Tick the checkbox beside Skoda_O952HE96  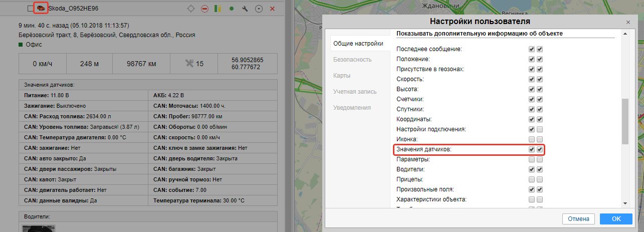[31, 9]
